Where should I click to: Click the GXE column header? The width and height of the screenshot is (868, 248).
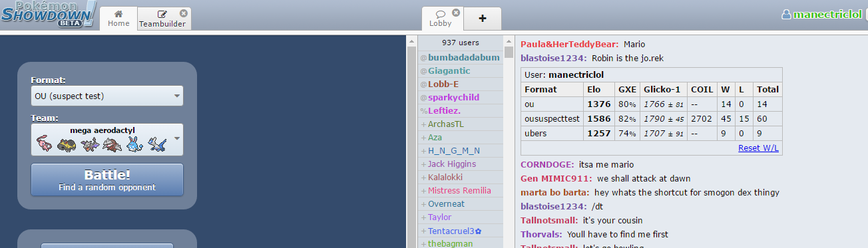pyautogui.click(x=627, y=89)
